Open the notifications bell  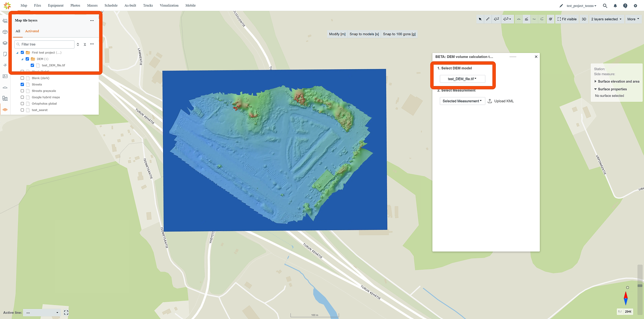[x=615, y=6]
